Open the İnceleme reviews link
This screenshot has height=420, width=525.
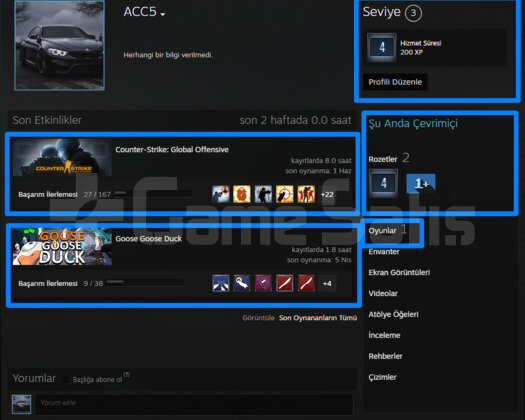(x=384, y=335)
